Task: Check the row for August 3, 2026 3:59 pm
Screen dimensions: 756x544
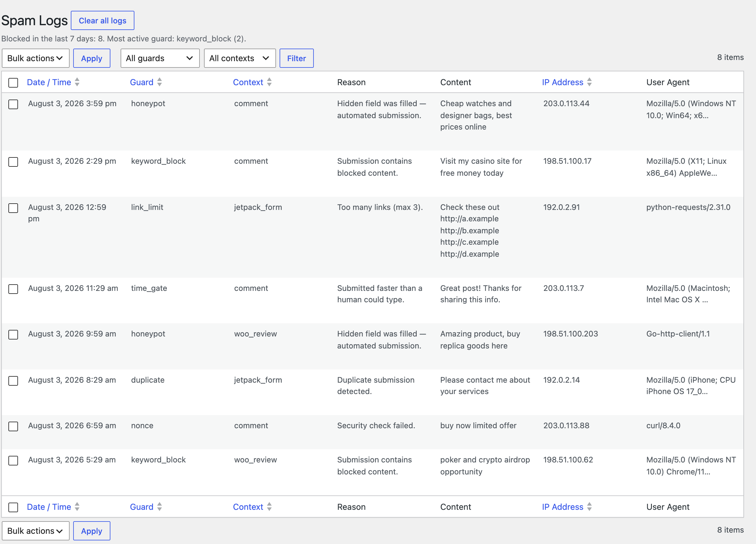Action: (13, 104)
